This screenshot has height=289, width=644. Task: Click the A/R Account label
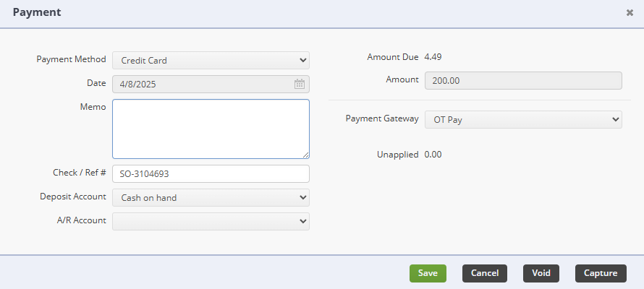click(81, 220)
